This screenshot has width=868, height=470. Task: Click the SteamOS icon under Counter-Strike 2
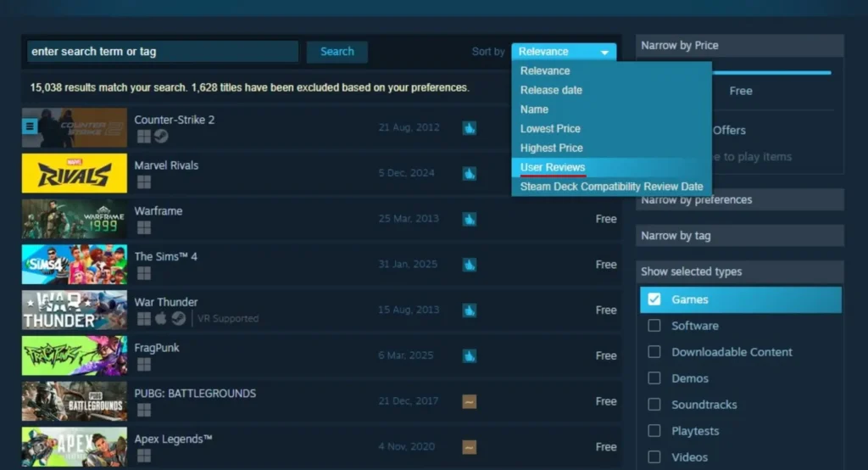(x=161, y=136)
